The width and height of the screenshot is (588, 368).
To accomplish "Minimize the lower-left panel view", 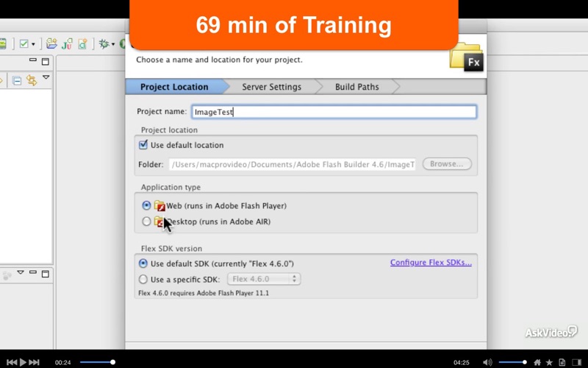I will 33,272.
